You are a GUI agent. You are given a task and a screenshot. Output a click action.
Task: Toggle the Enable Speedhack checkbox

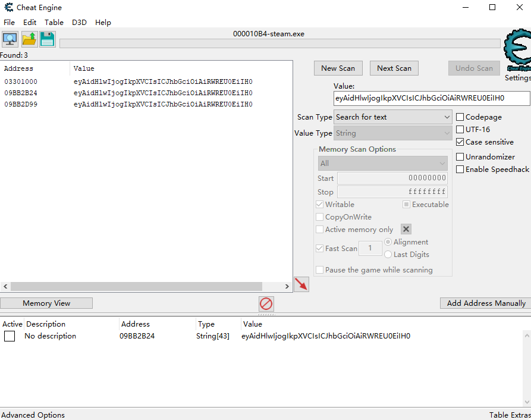pos(460,170)
